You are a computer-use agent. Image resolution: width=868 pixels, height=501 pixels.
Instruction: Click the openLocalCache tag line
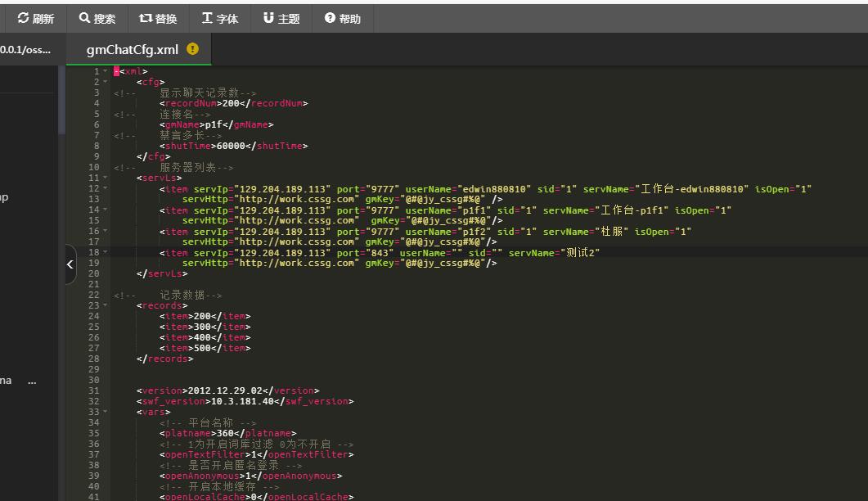256,497
